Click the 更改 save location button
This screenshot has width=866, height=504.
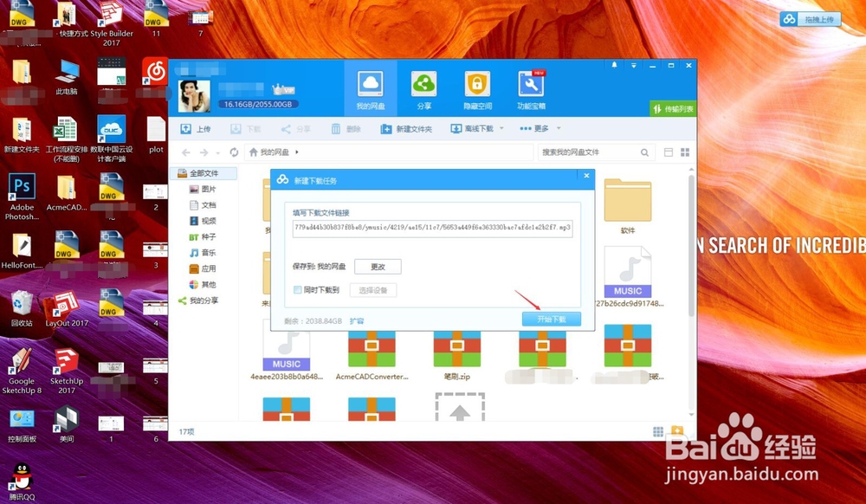tap(378, 267)
